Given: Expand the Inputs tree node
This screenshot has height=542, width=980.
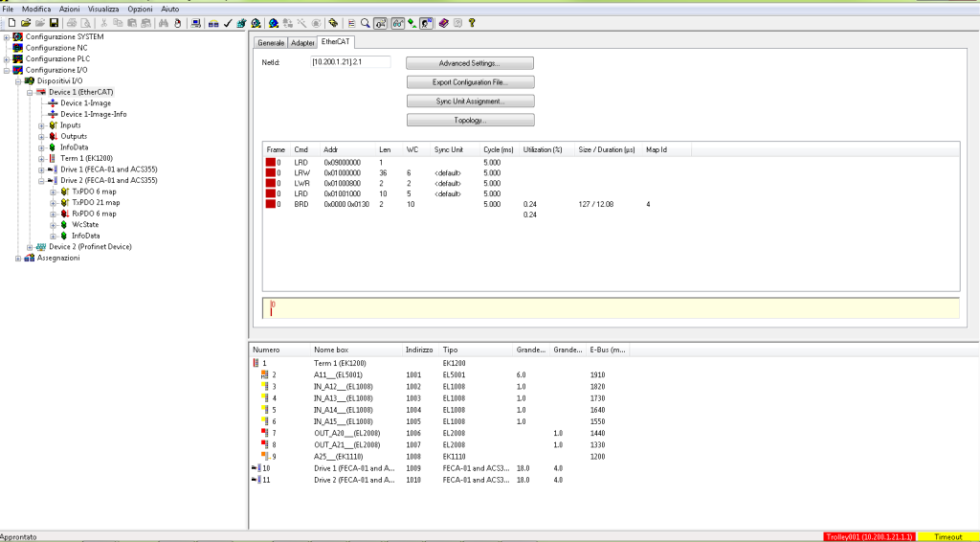Looking at the screenshot, I should tap(41, 125).
